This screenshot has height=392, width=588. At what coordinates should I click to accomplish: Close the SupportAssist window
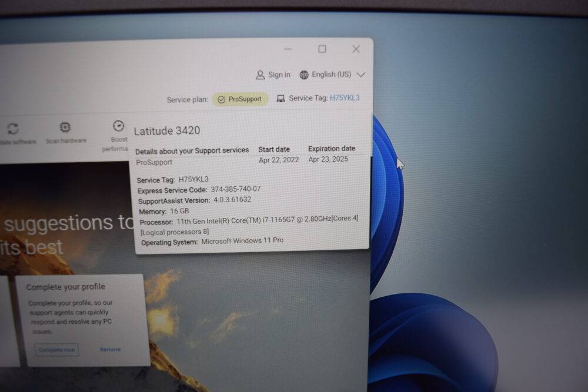point(356,49)
